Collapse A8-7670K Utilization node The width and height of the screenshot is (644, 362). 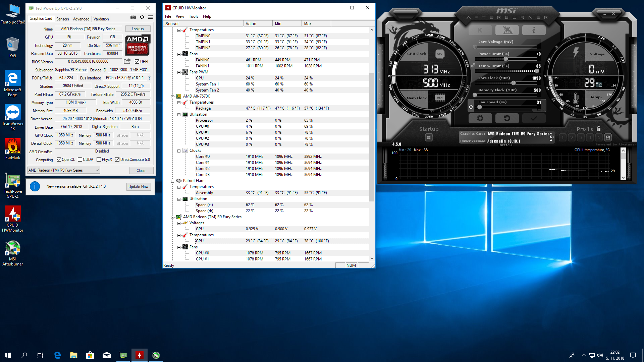coord(179,114)
